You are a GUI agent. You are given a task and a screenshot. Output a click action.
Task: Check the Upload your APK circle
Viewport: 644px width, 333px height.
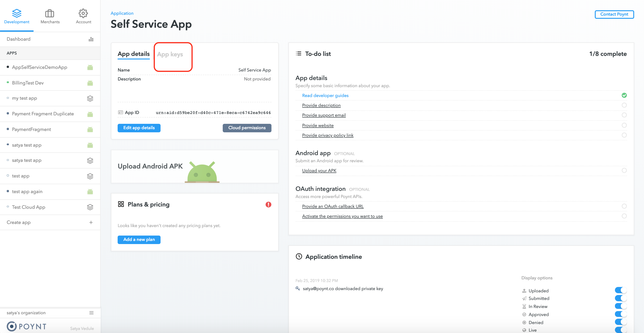click(624, 170)
